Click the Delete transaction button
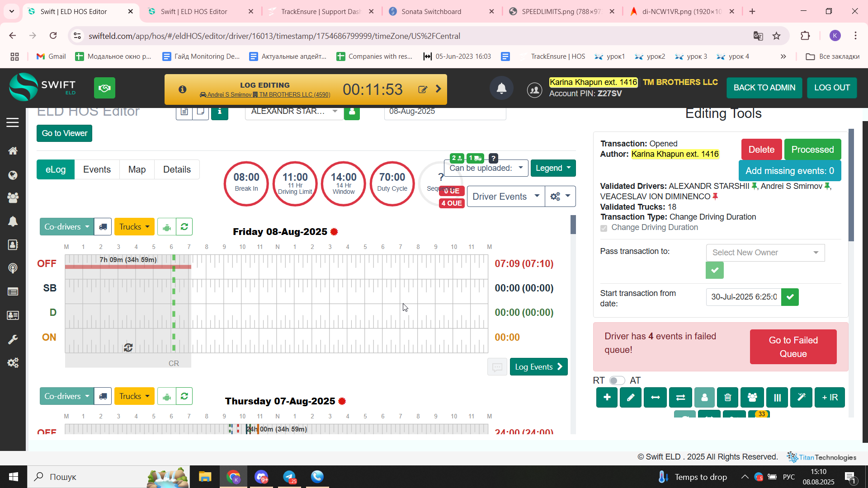This screenshot has height=488, width=868. tap(761, 150)
